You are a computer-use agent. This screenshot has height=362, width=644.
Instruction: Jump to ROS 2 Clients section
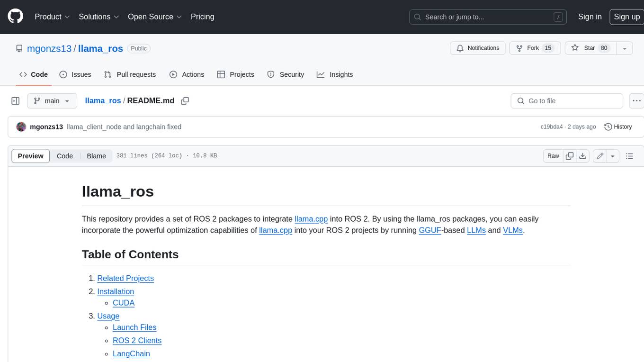(137, 341)
